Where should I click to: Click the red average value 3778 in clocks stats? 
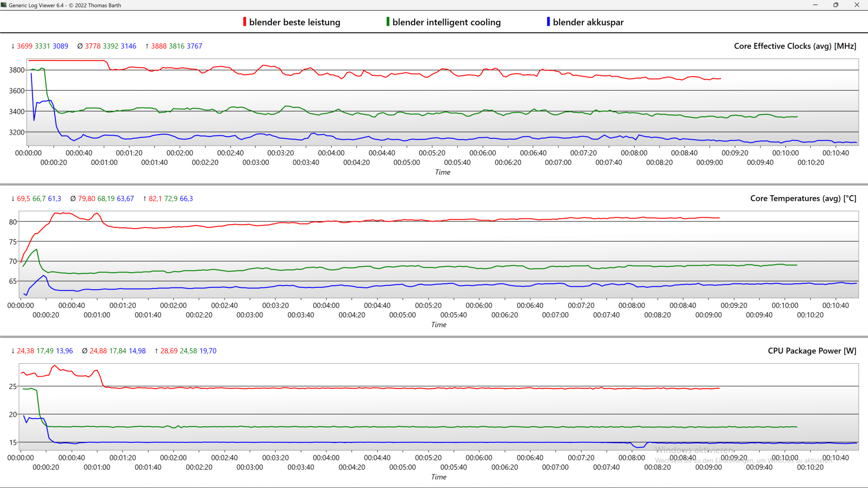pyautogui.click(x=93, y=46)
